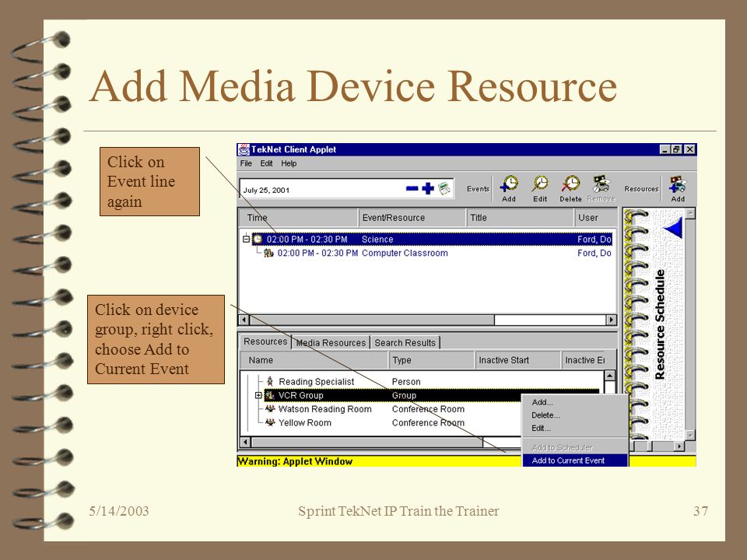Click the Watson Reading Room icon

point(270,408)
